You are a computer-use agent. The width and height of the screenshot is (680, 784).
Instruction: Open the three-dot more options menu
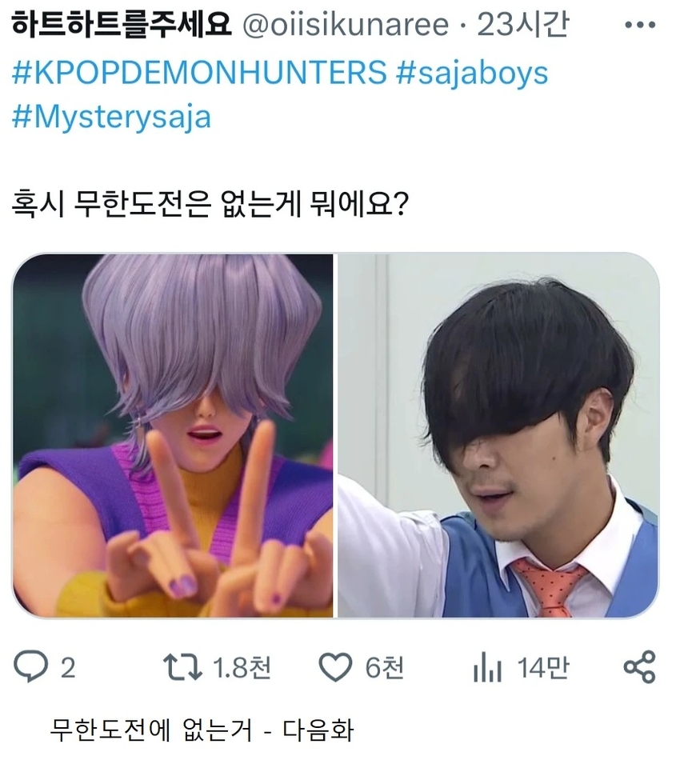(640, 25)
